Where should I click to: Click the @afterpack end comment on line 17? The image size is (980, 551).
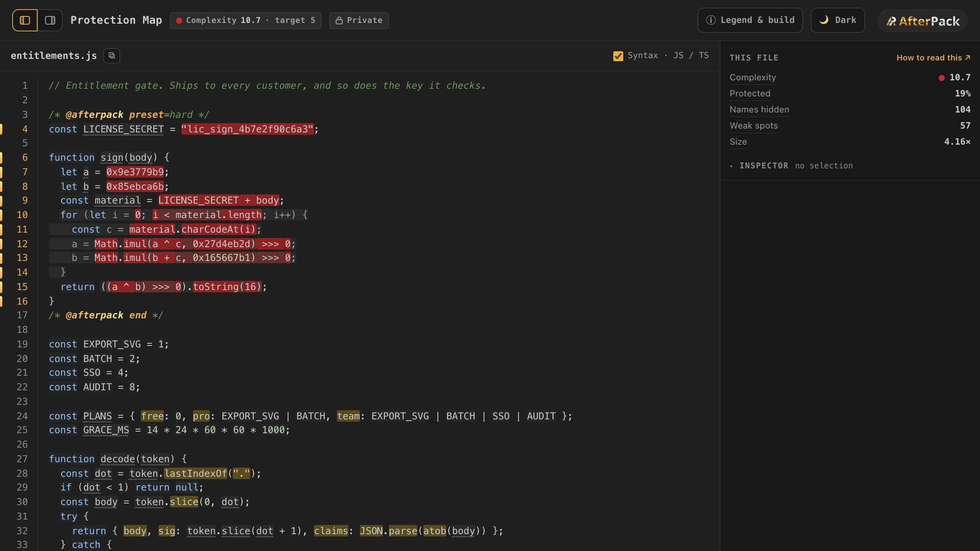coord(106,315)
